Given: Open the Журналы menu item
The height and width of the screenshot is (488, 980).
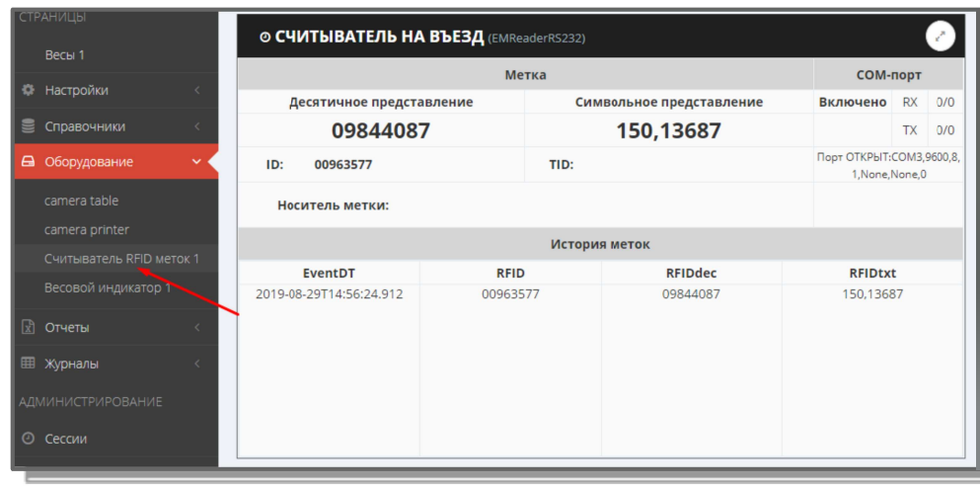Looking at the screenshot, I should point(116,364).
